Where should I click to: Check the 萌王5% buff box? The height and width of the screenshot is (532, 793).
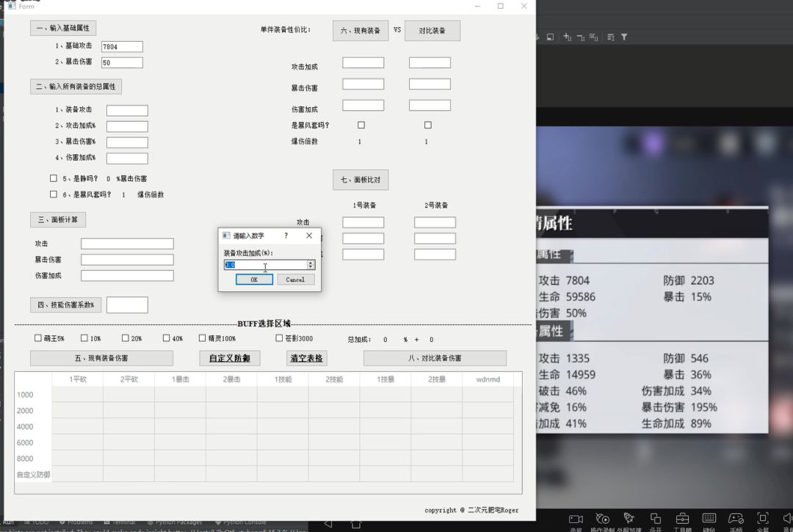pos(38,338)
